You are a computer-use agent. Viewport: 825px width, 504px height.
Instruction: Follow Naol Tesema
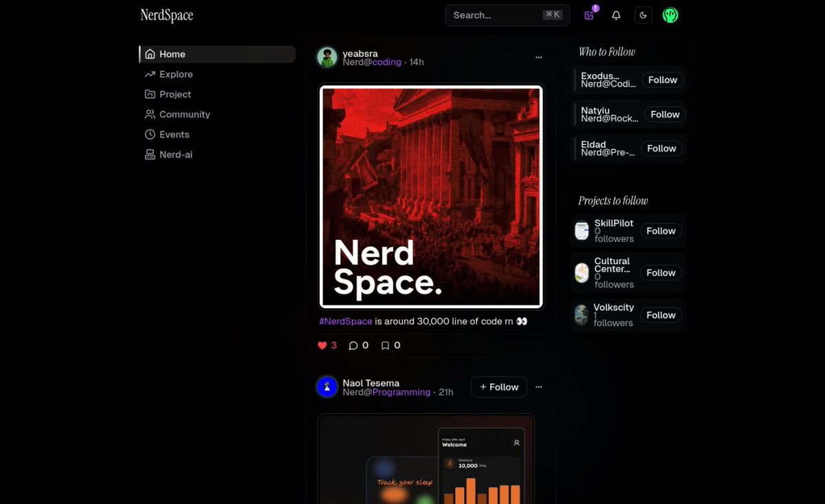(x=499, y=387)
